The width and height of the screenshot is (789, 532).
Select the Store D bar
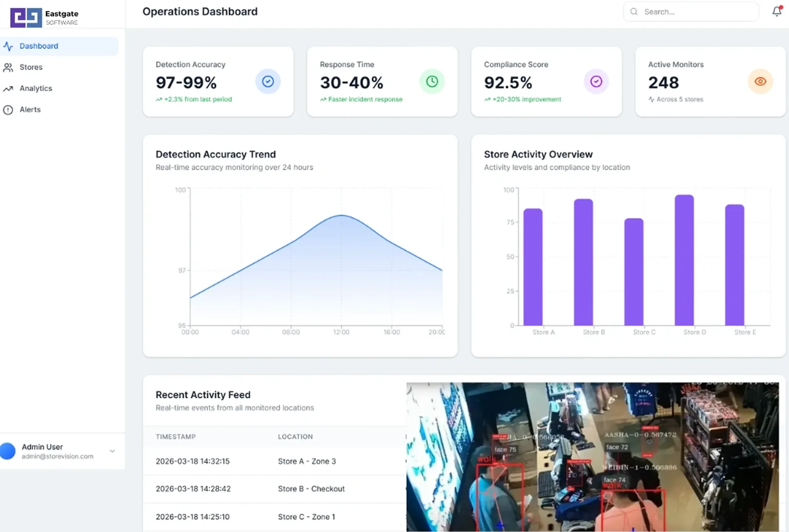[x=684, y=260]
